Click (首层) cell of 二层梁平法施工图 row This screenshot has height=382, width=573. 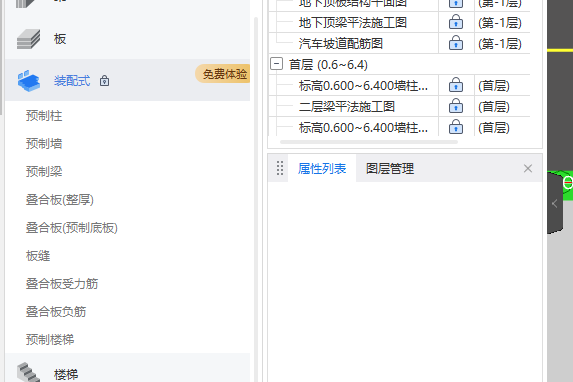[494, 107]
